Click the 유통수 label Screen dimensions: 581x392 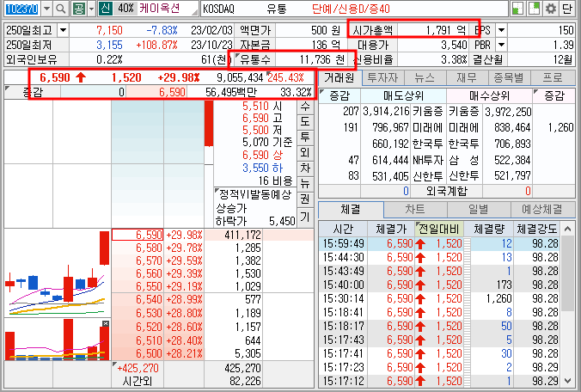[x=255, y=59]
